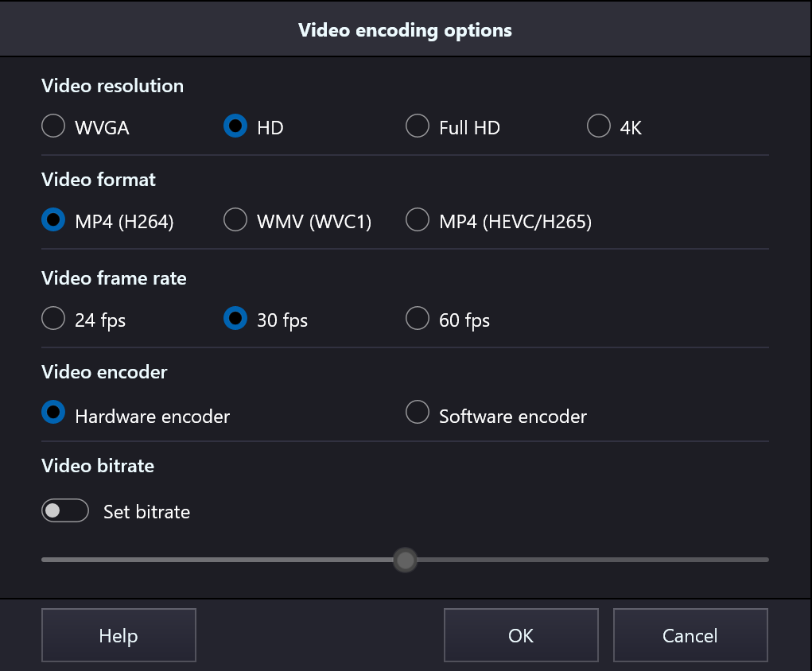
Task: Pick the 4K resolution option
Action: pos(598,126)
